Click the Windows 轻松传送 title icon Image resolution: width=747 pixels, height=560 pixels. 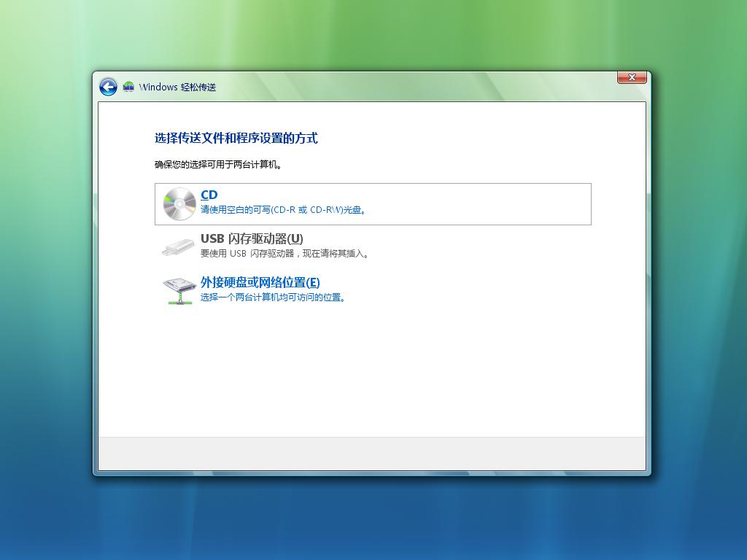tap(128, 87)
